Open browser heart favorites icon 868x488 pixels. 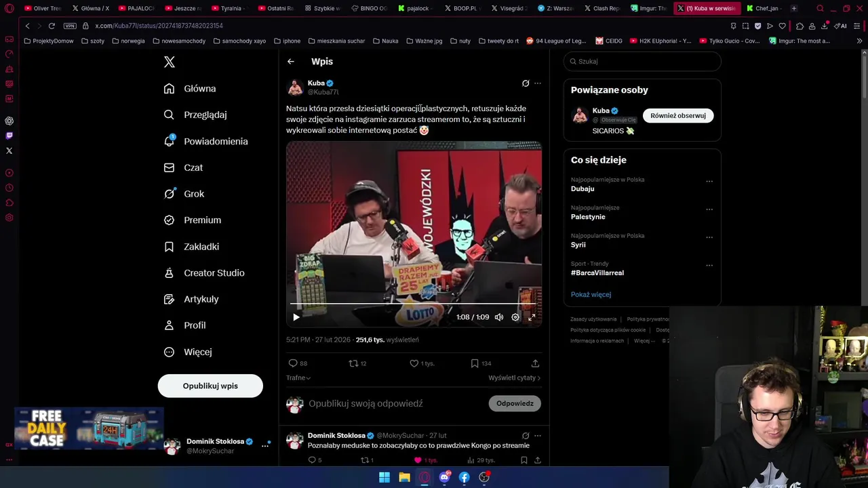pyautogui.click(x=782, y=26)
